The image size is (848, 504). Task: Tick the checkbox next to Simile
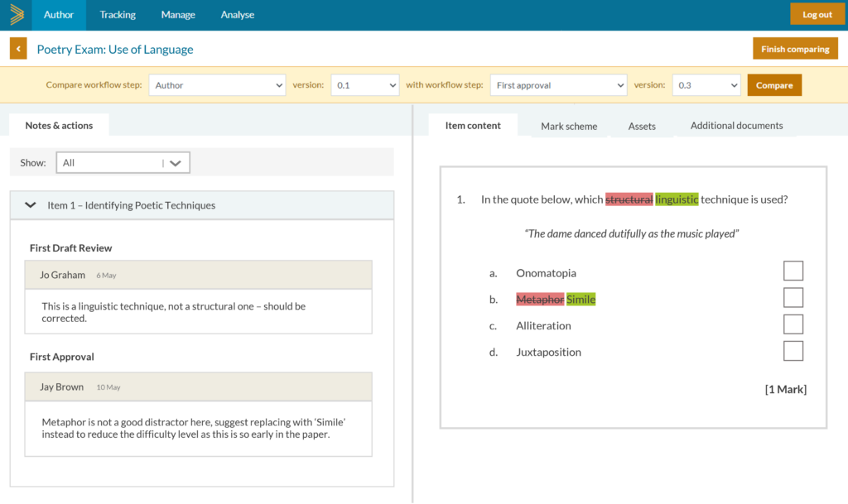pos(793,296)
